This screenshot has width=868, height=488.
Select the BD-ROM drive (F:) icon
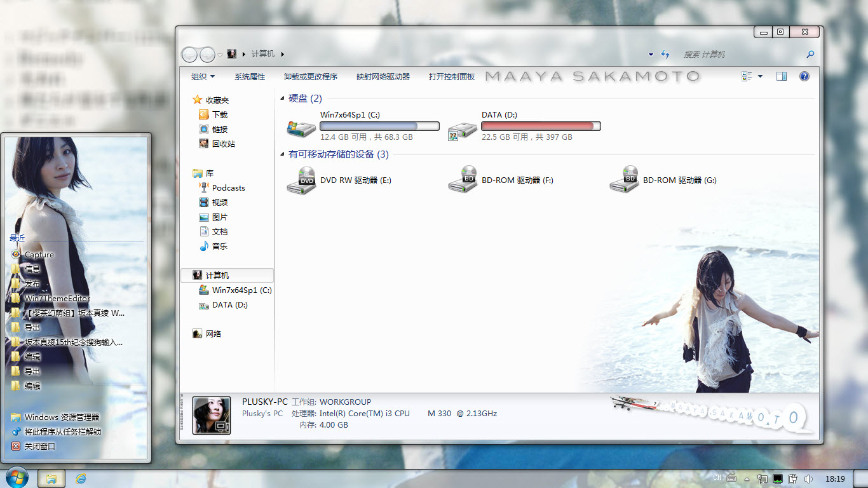click(463, 180)
